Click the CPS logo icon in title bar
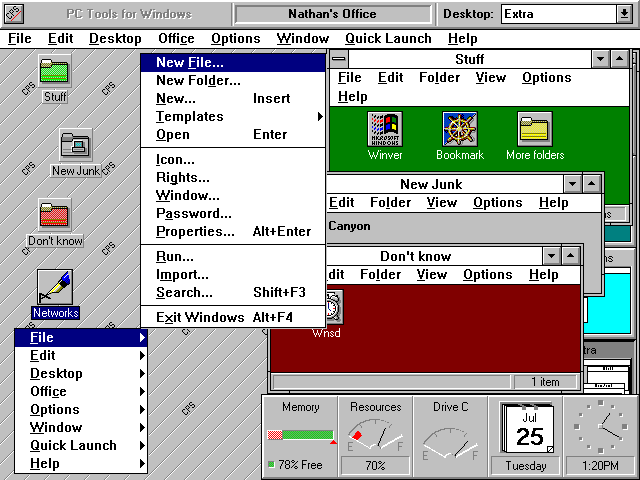The width and height of the screenshot is (640, 480). (x=13, y=14)
